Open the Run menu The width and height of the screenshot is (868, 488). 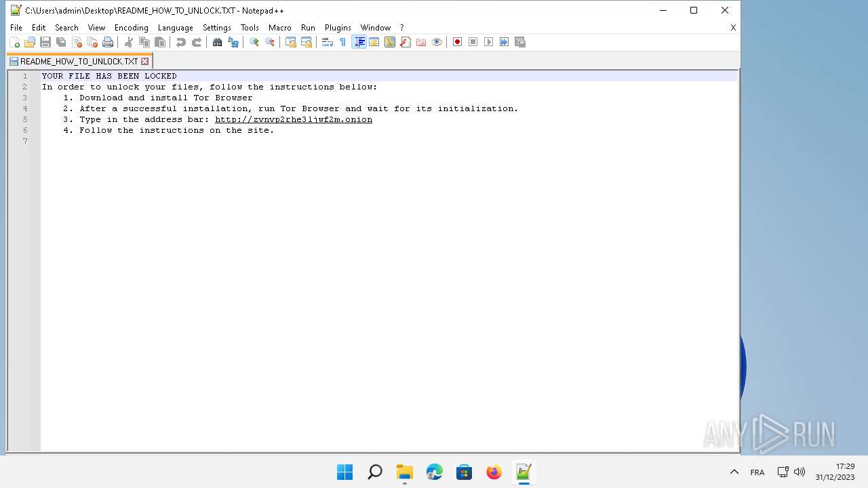point(309,28)
